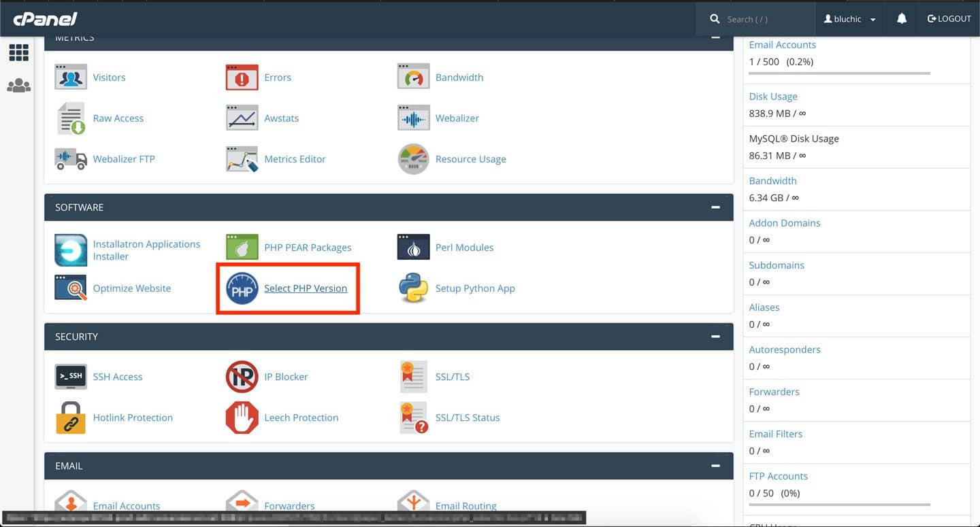The height and width of the screenshot is (527, 980).
Task: Select the Perl Modules icon
Action: (x=412, y=247)
